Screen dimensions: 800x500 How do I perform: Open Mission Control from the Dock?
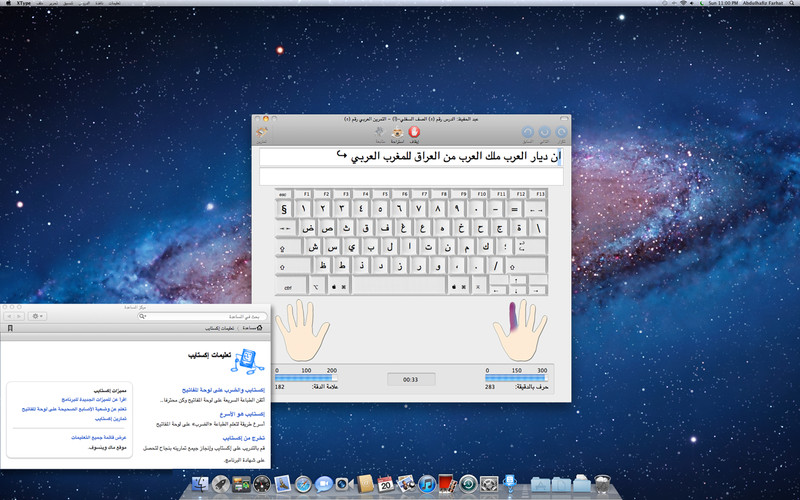pyautogui.click(x=241, y=484)
